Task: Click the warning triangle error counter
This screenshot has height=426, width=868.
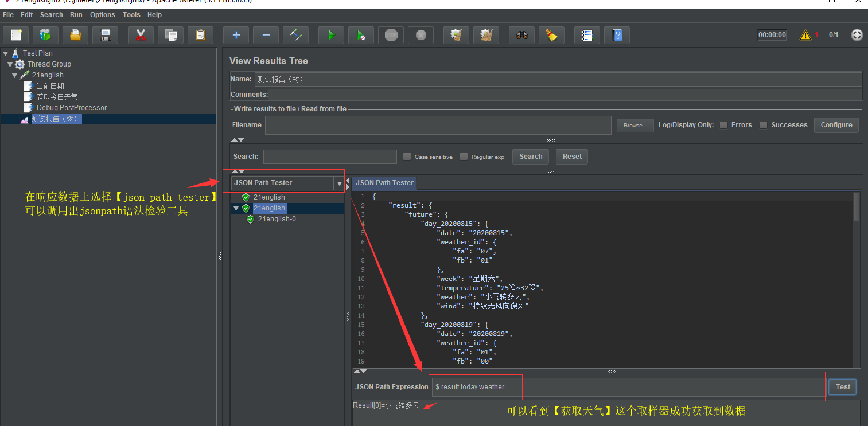Action: pos(805,35)
